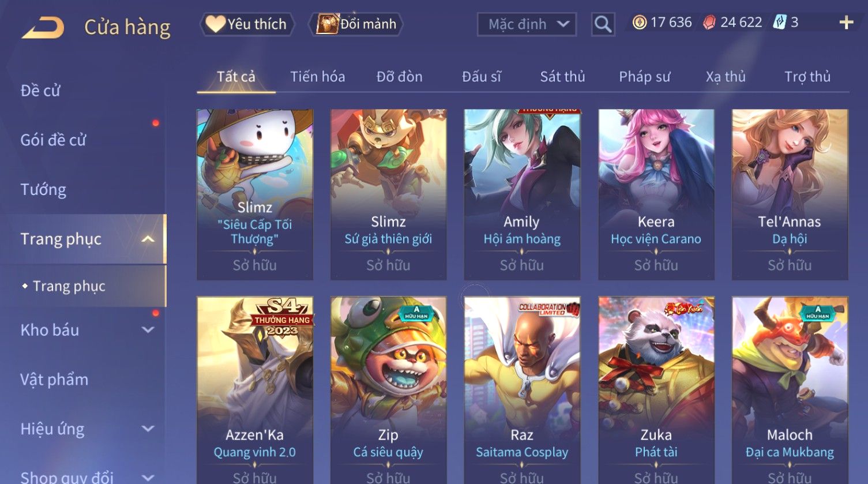Switch to the Pháp sư tab
Viewport: 868px width, 484px height.
(x=644, y=77)
